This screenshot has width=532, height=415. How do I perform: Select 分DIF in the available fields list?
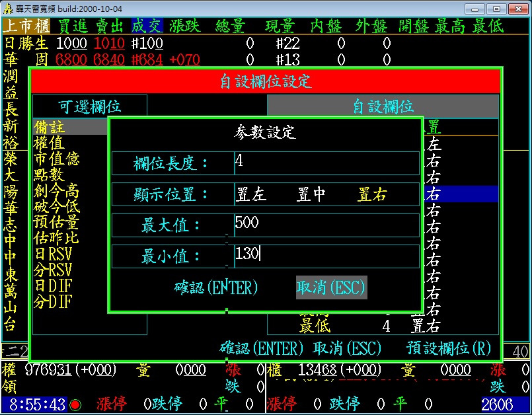(53, 301)
